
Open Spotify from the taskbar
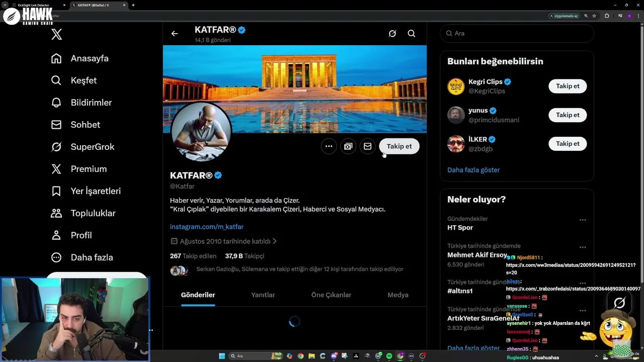(389, 356)
